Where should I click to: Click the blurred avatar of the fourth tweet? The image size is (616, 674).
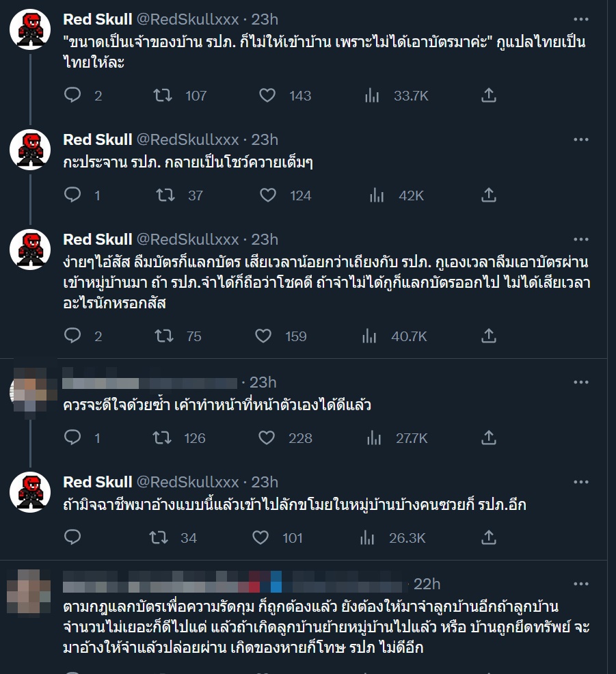(x=29, y=390)
